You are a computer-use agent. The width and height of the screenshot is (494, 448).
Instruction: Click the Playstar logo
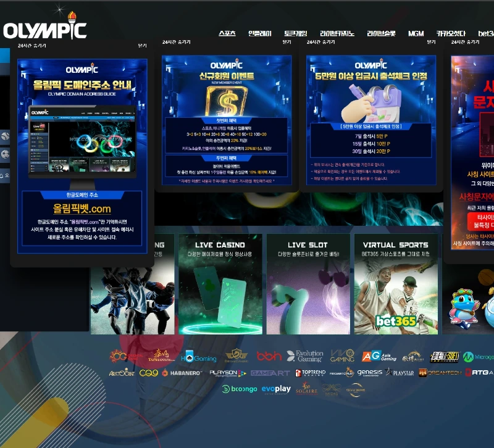pyautogui.click(x=400, y=373)
